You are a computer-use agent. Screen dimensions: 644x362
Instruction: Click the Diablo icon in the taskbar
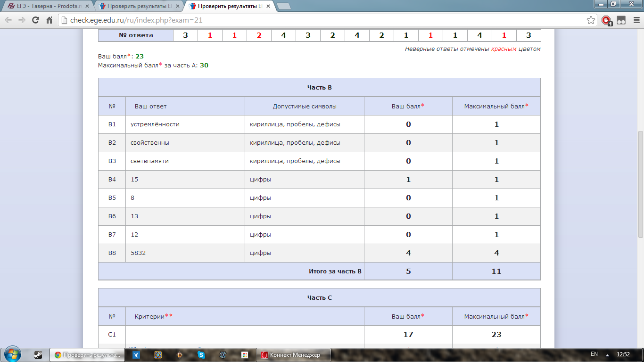[x=180, y=355]
